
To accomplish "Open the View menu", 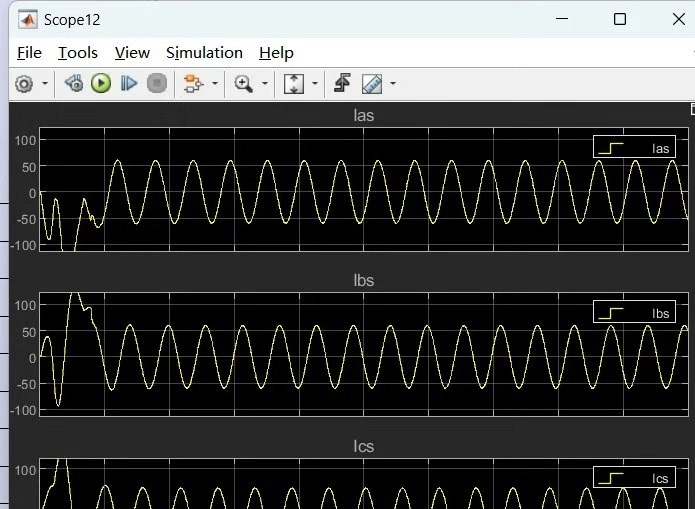I will click(132, 53).
